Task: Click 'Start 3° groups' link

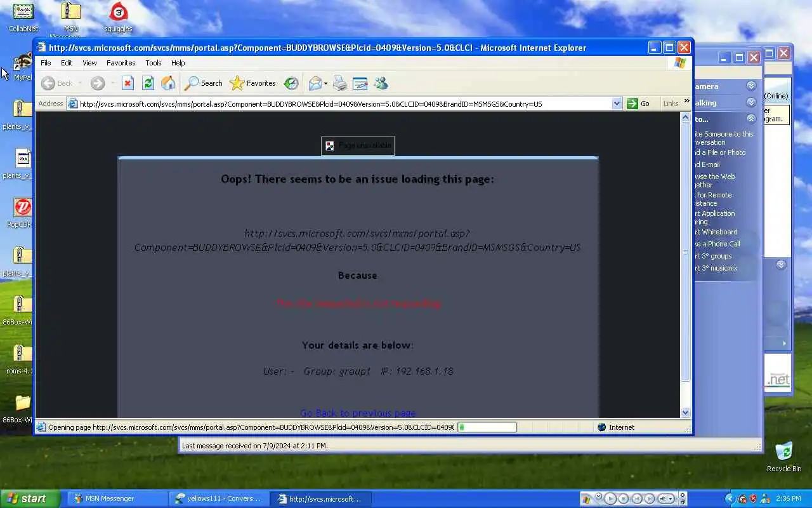Action: (x=713, y=256)
